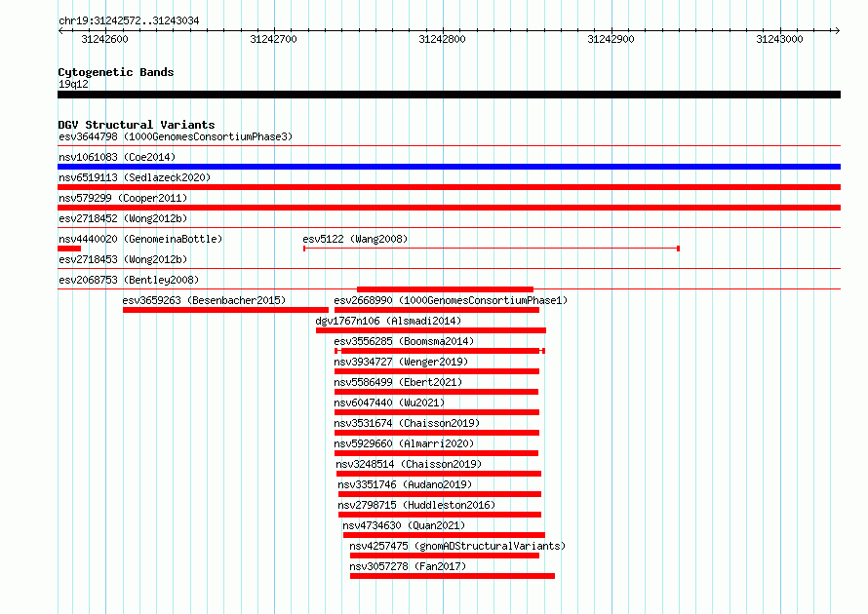This screenshot has height=614, width=868.
Task: Click ruler position 31242600
Action: (x=104, y=39)
